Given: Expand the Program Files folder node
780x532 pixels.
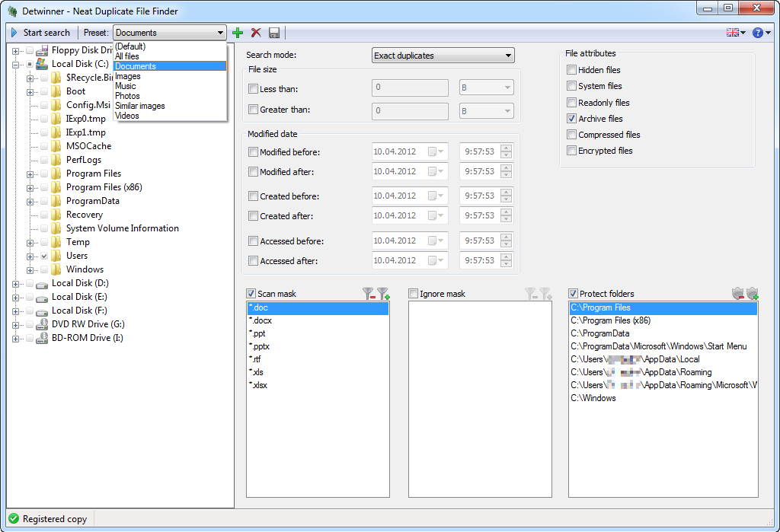Looking at the screenshot, I should coord(30,174).
